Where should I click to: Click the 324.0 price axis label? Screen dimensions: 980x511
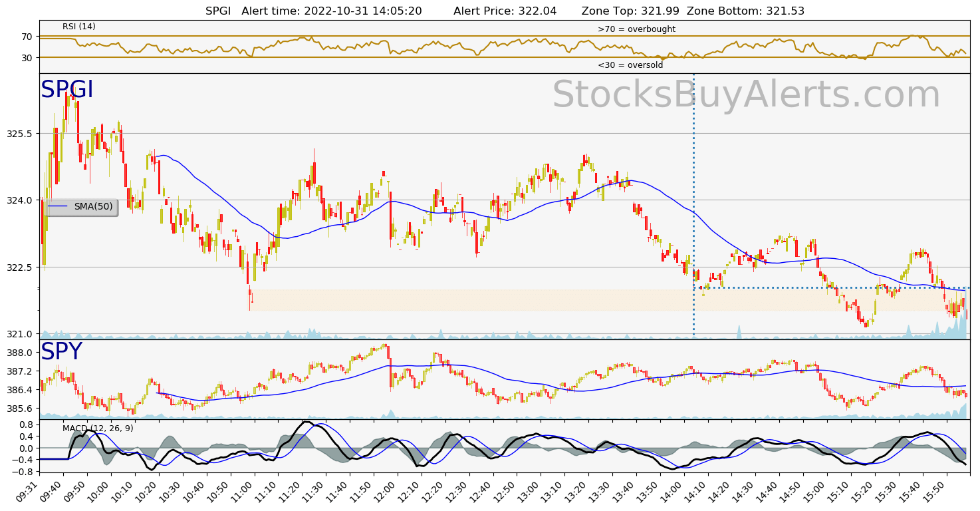pos(20,200)
